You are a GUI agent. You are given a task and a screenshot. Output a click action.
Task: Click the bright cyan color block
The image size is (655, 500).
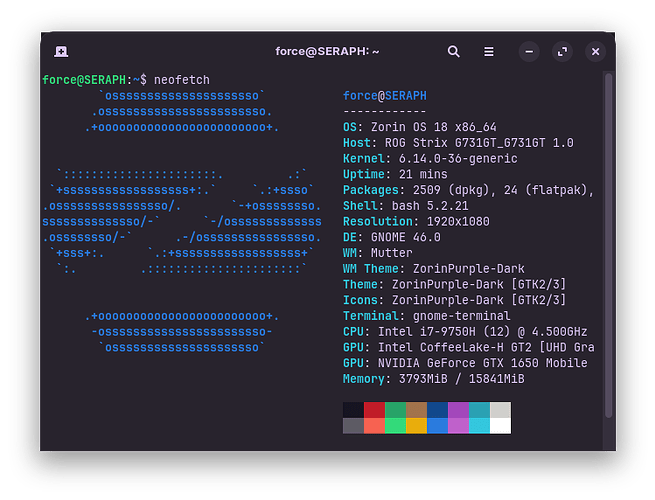(x=480, y=426)
